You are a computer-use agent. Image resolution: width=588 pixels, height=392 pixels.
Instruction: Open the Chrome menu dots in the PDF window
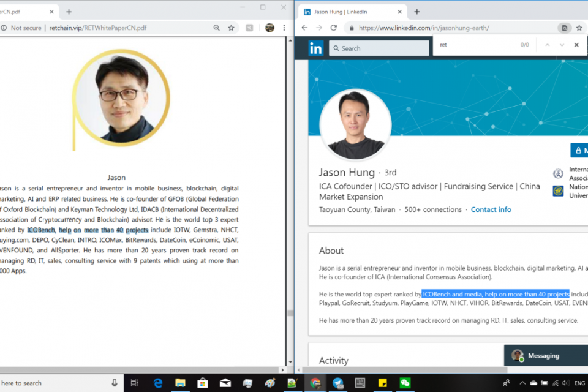pos(284,28)
